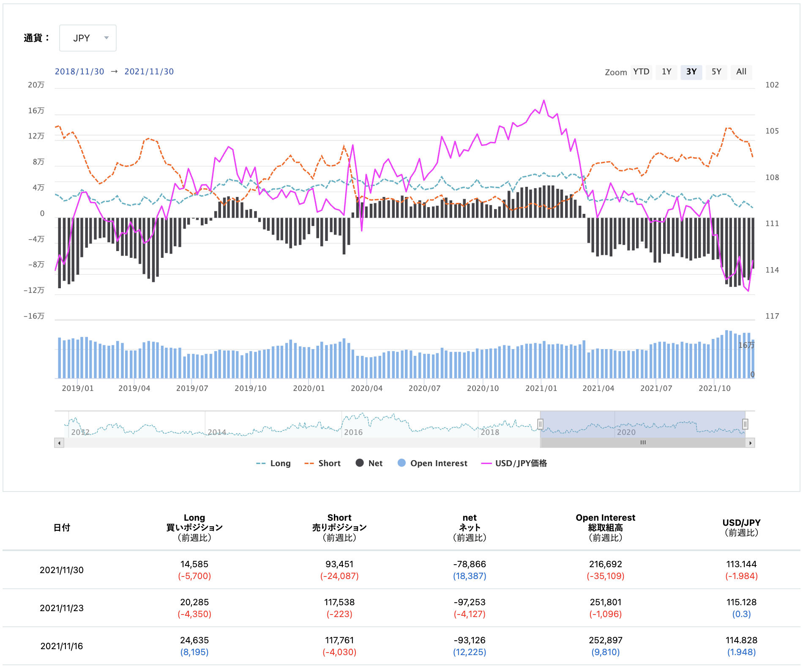Screen dimensions: 803x672
Task: Open the JPY currency dropdown
Action: [x=88, y=38]
